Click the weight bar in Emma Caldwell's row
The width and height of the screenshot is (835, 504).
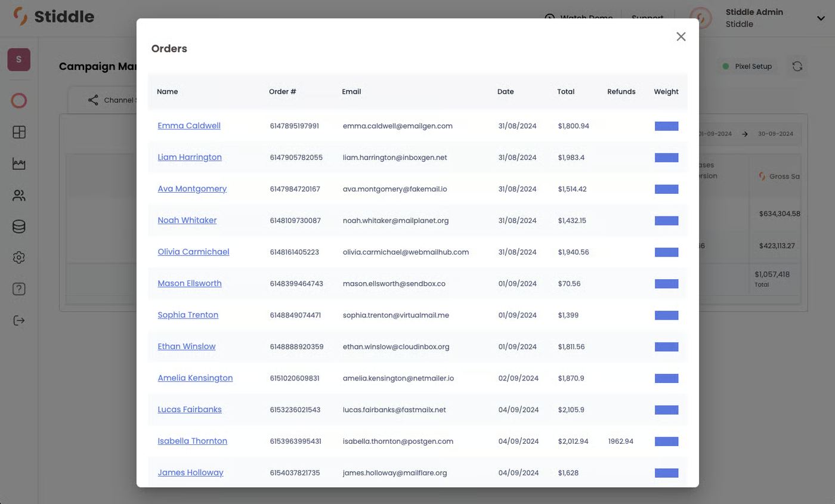(x=666, y=126)
